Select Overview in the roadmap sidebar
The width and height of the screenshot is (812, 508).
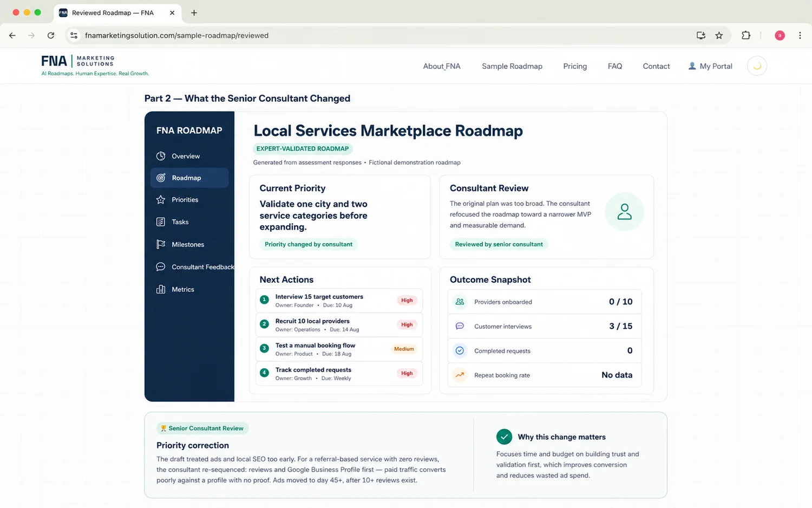point(189,156)
